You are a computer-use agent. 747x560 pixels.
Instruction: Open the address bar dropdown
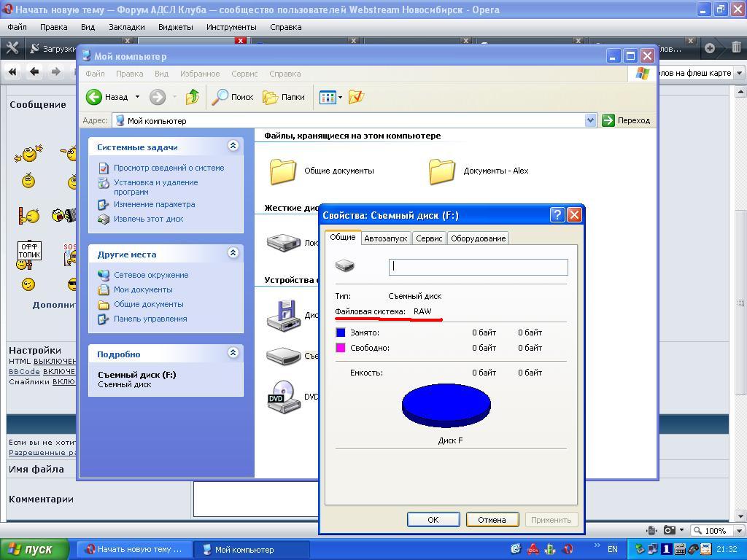coord(591,120)
